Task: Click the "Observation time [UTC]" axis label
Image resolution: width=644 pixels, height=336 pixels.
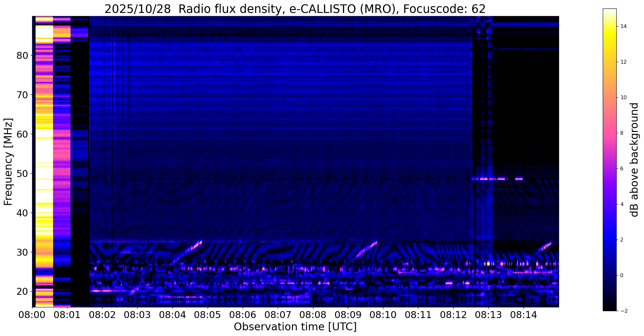Action: (295, 327)
